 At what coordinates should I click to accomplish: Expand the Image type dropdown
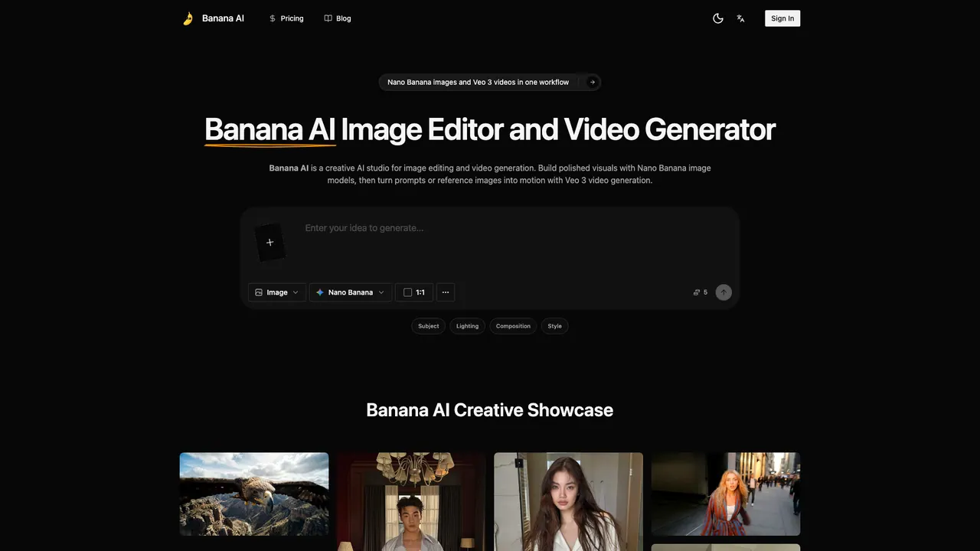[277, 292]
